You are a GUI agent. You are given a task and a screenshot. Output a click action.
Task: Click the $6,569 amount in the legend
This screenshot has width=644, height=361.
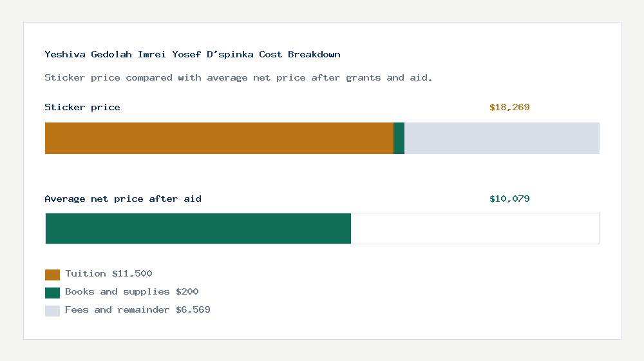193,310
